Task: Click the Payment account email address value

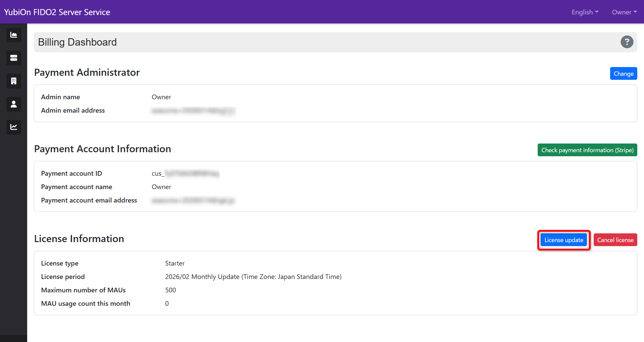Action: coord(193,201)
